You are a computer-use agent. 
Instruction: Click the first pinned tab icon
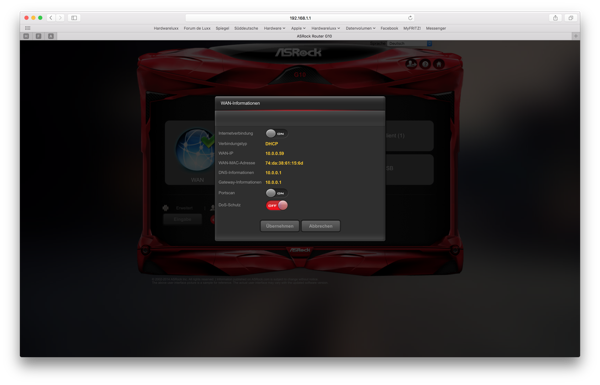26,36
